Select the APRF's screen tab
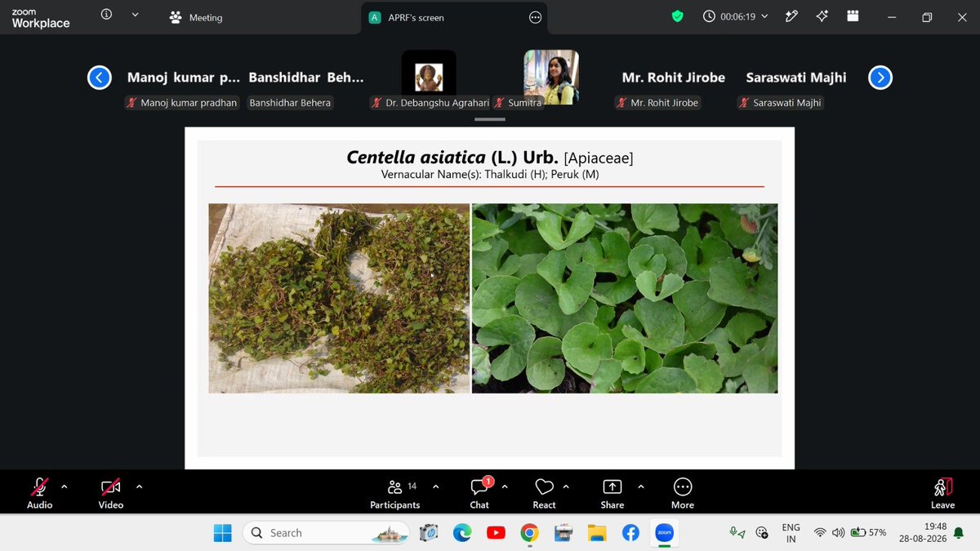 454,17
